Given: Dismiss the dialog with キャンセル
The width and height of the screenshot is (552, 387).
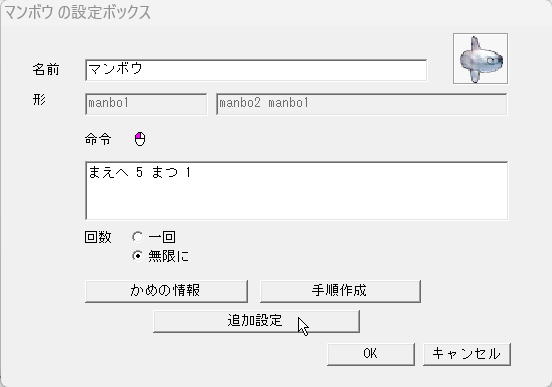Looking at the screenshot, I should tap(466, 354).
